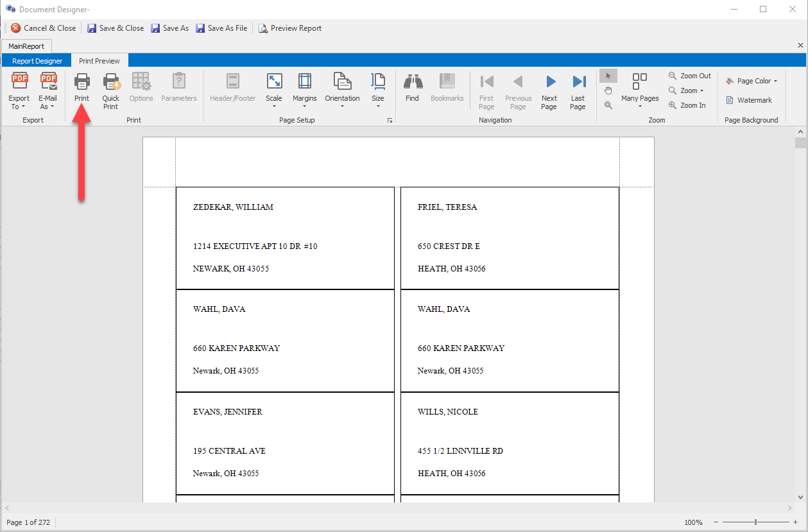The width and height of the screenshot is (808, 532).
Task: Go to First Page
Action: [486, 90]
